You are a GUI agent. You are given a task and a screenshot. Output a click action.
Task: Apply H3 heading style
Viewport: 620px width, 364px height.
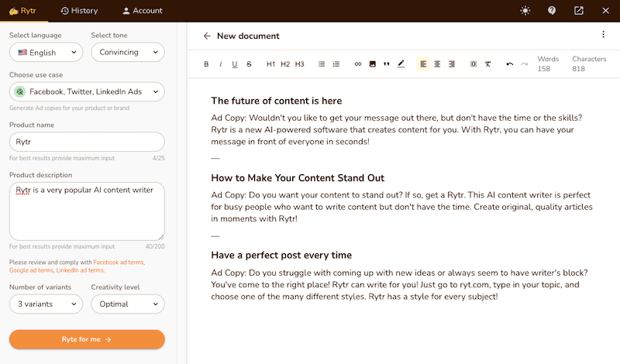tap(299, 64)
